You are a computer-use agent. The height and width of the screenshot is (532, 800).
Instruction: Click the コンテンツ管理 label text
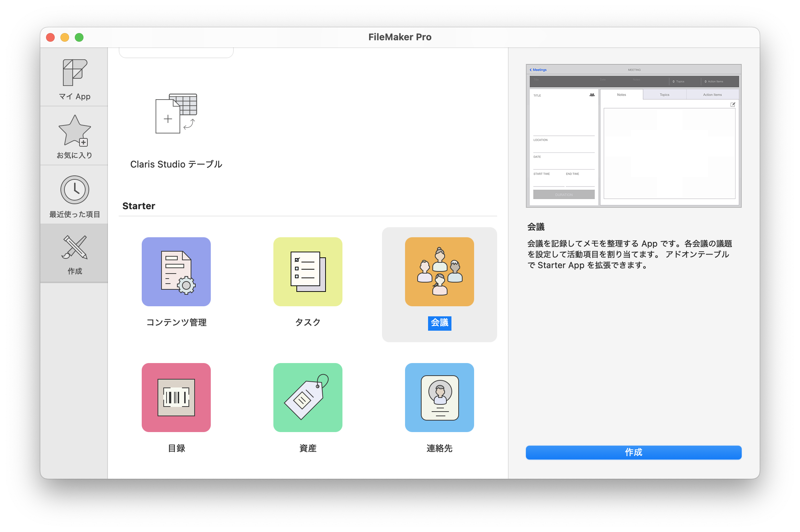pyautogui.click(x=176, y=322)
